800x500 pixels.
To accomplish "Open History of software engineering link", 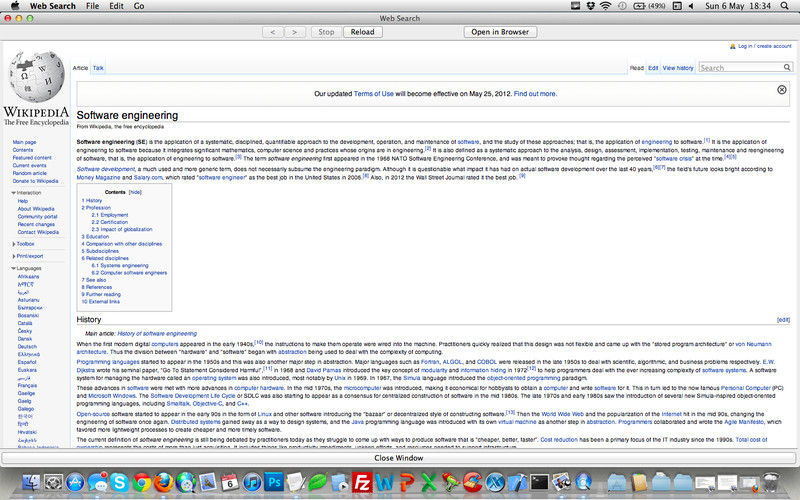I will point(157,334).
